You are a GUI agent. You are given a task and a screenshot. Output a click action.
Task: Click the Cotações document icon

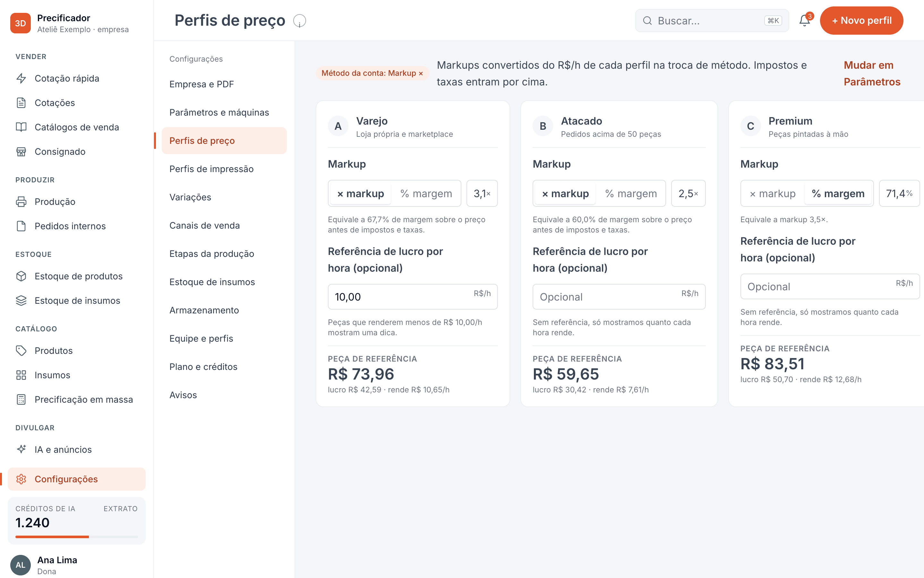tap(21, 103)
